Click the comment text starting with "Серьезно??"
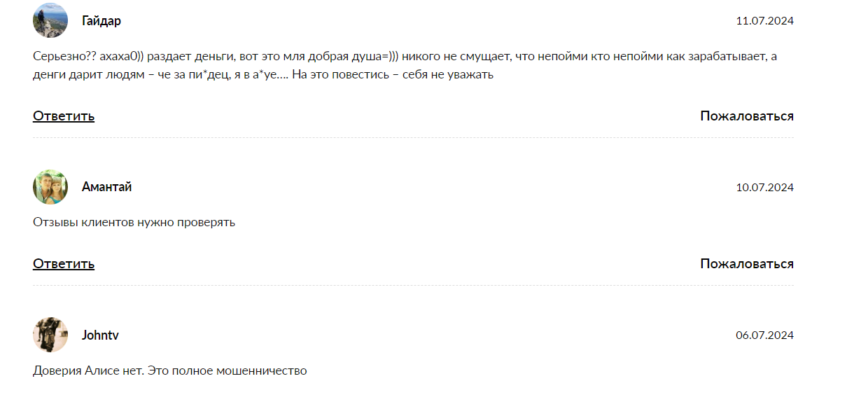The image size is (868, 395). [280, 57]
